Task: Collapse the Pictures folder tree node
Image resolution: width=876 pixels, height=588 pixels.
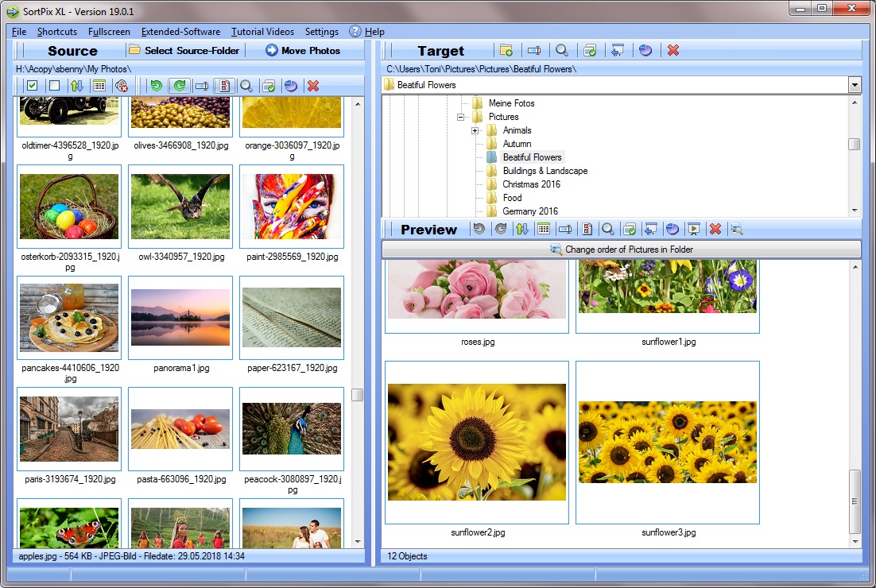Action: 461,117
